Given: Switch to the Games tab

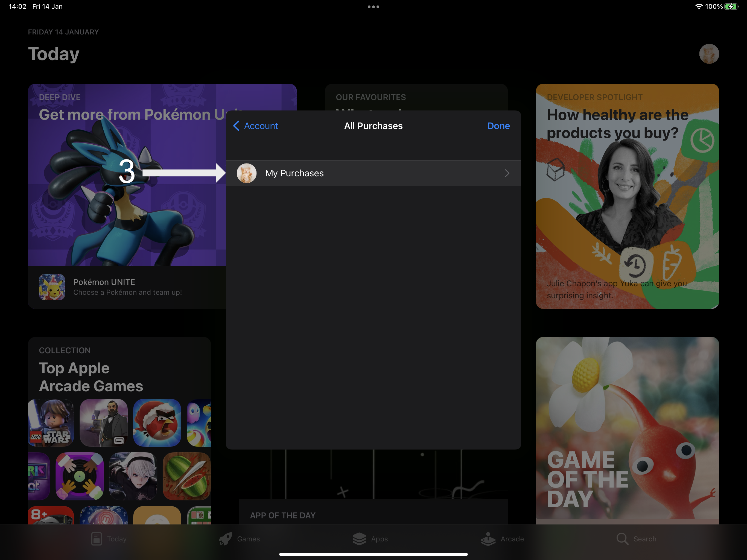Looking at the screenshot, I should pos(239,539).
